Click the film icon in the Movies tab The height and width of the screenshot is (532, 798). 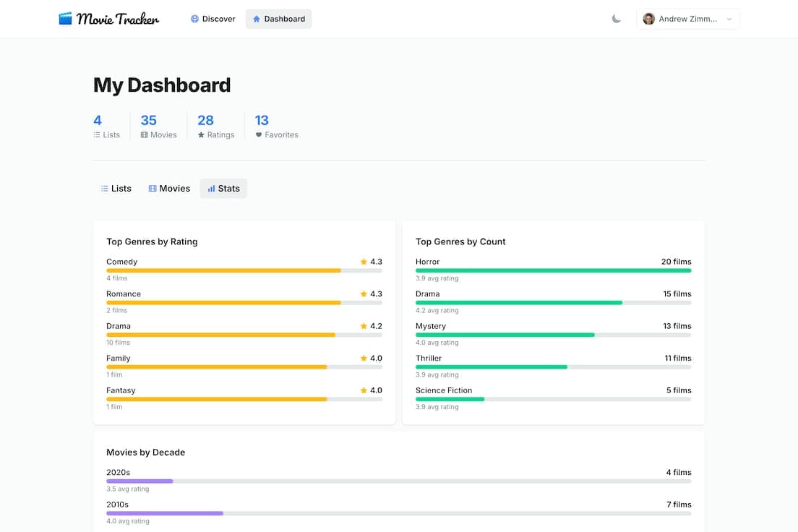coord(153,189)
